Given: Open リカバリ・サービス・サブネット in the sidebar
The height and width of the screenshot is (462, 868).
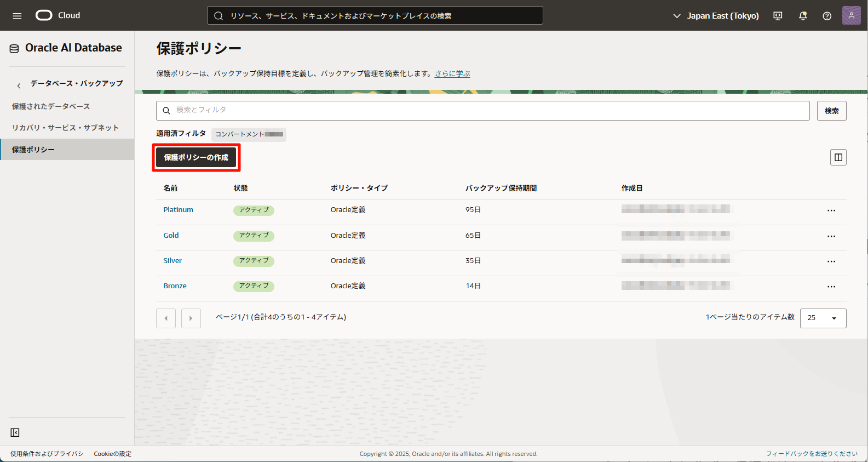Looking at the screenshot, I should point(65,128).
